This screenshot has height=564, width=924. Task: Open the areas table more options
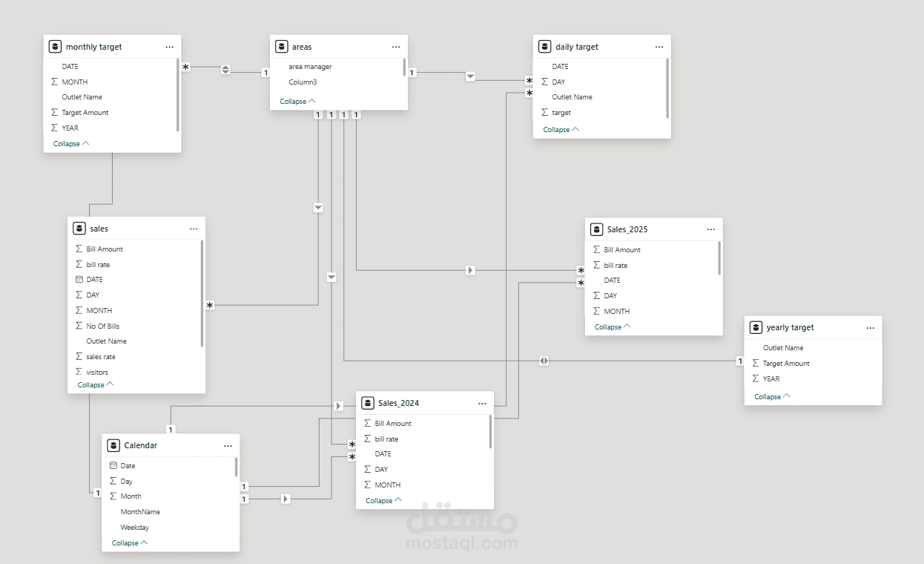pos(396,47)
